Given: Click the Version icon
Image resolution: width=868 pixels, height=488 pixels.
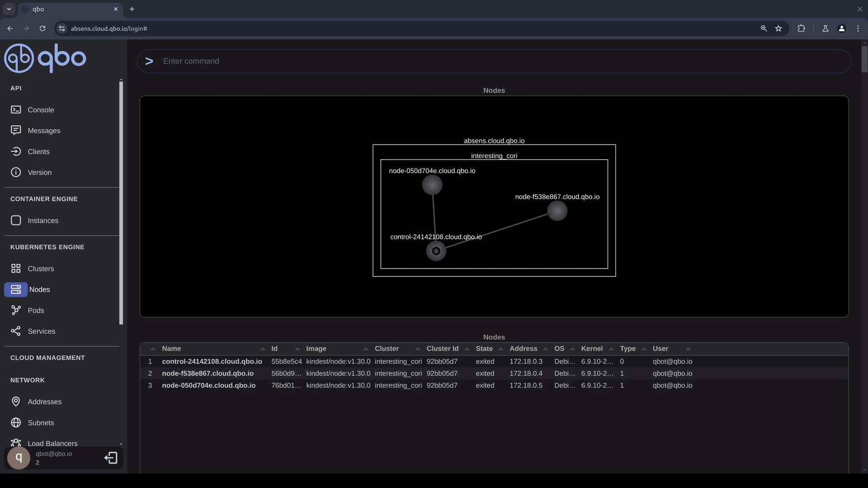Looking at the screenshot, I should 16,172.
